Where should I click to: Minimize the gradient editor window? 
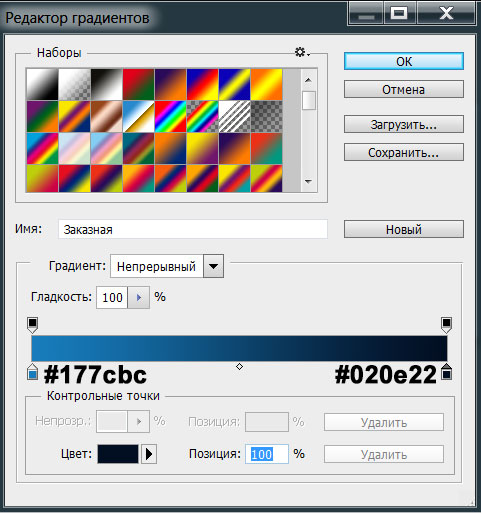click(x=366, y=13)
